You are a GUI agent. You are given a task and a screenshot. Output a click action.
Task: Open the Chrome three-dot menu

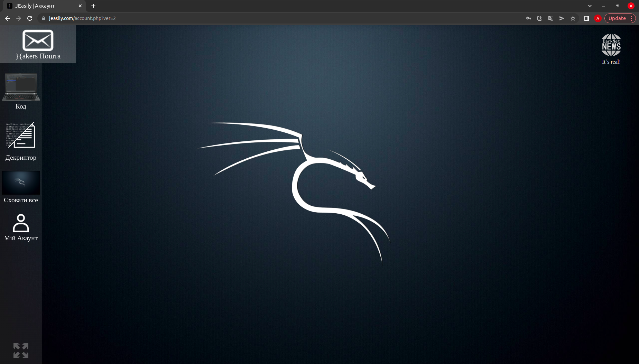point(632,18)
